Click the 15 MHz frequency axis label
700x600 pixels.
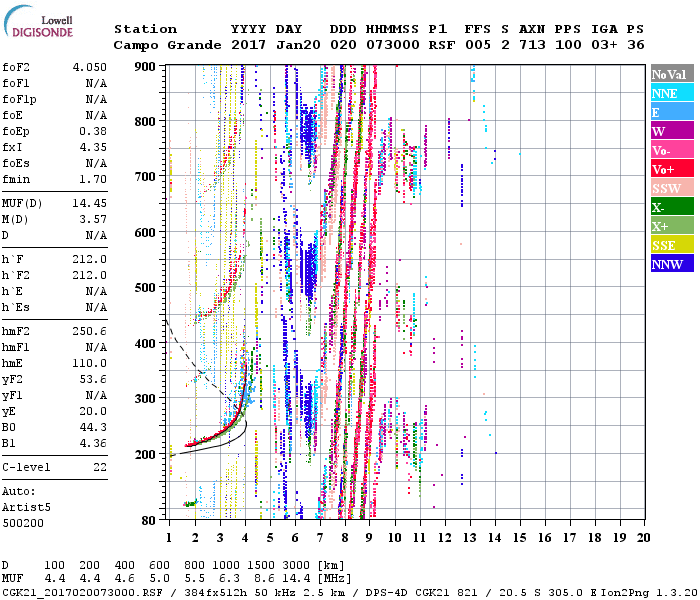click(519, 538)
